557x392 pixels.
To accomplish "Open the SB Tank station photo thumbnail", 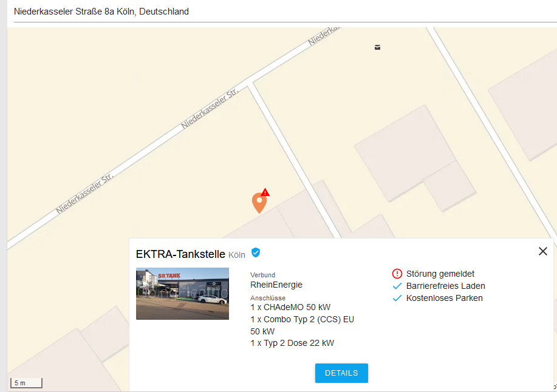I will 183,294.
